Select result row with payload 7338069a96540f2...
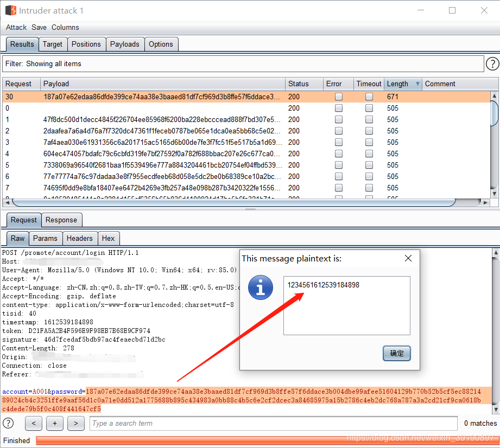500x448 pixels. click(x=246, y=165)
